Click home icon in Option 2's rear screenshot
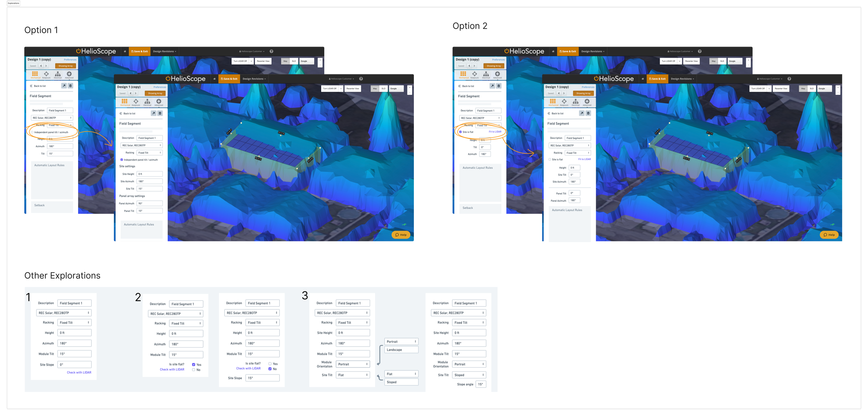868x416 pixels. click(553, 51)
